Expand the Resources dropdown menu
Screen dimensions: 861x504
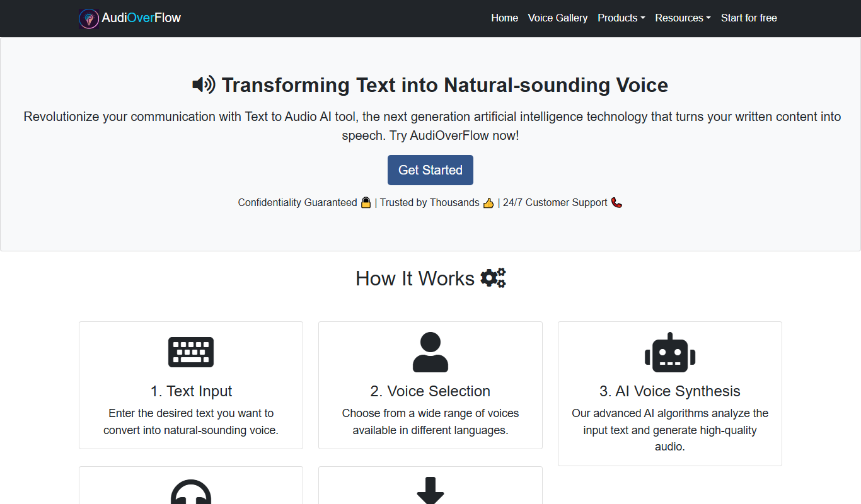tap(683, 18)
